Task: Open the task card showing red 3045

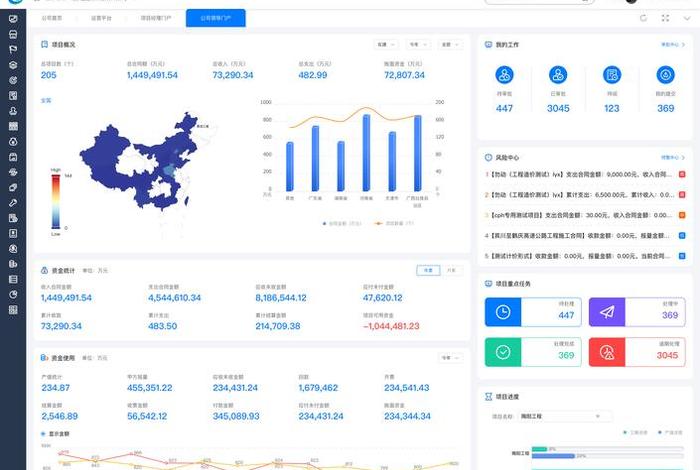Action: point(637,352)
